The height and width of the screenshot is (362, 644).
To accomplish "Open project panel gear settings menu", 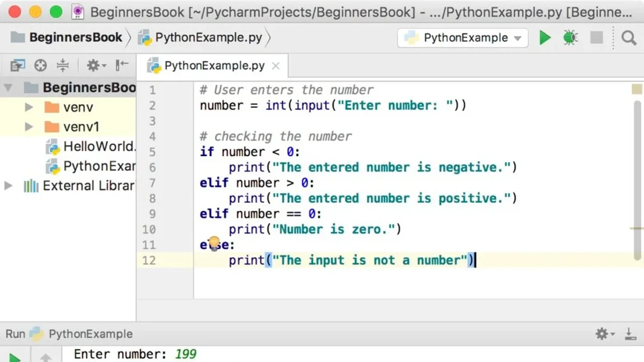I will coord(96,65).
